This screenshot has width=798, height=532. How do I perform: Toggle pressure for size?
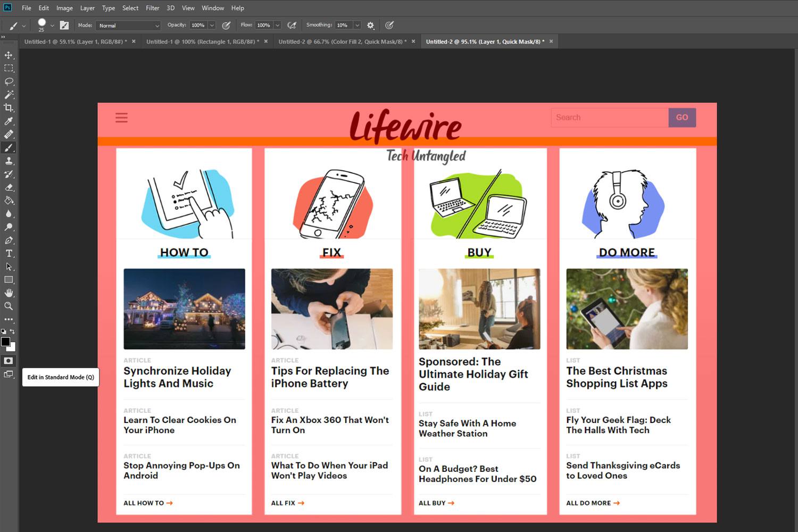tap(389, 25)
